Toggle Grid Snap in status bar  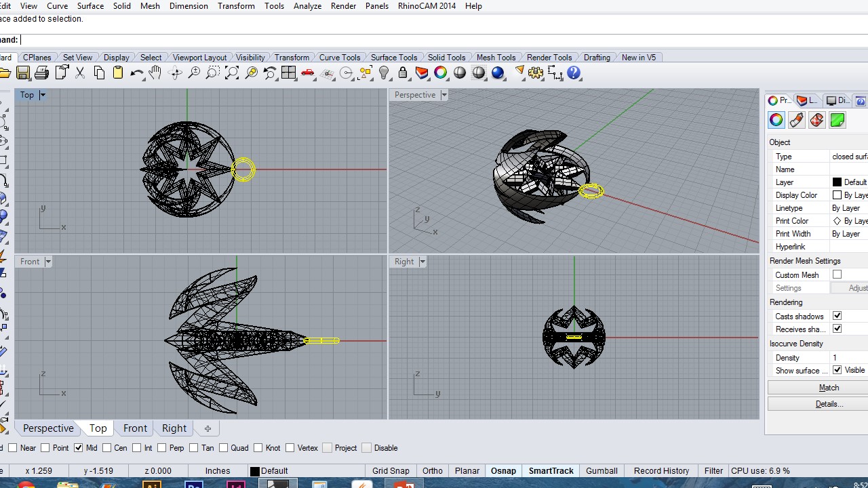391,470
